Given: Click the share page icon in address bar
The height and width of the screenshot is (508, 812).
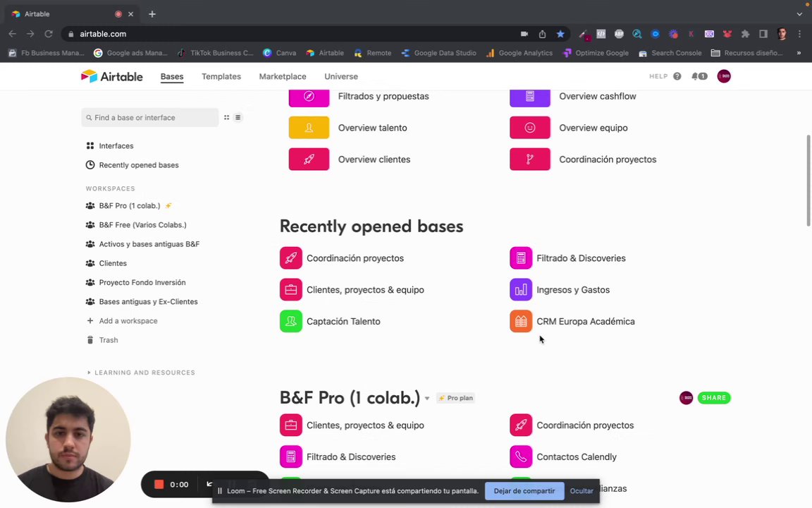Looking at the screenshot, I should pos(542,34).
